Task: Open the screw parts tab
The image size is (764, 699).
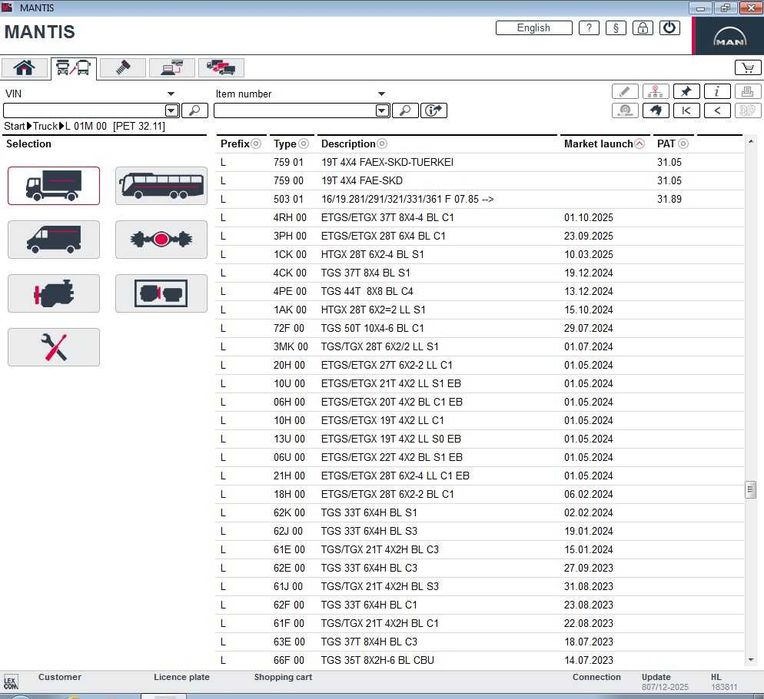Action: pos(122,67)
